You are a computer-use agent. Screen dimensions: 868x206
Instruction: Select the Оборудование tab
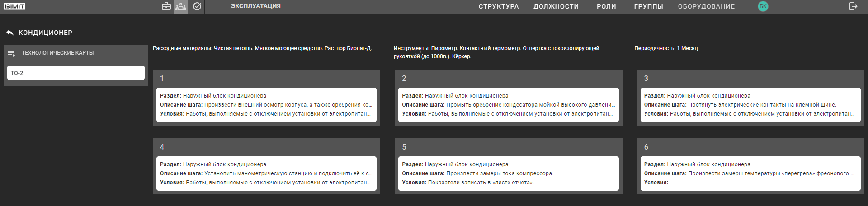point(706,6)
